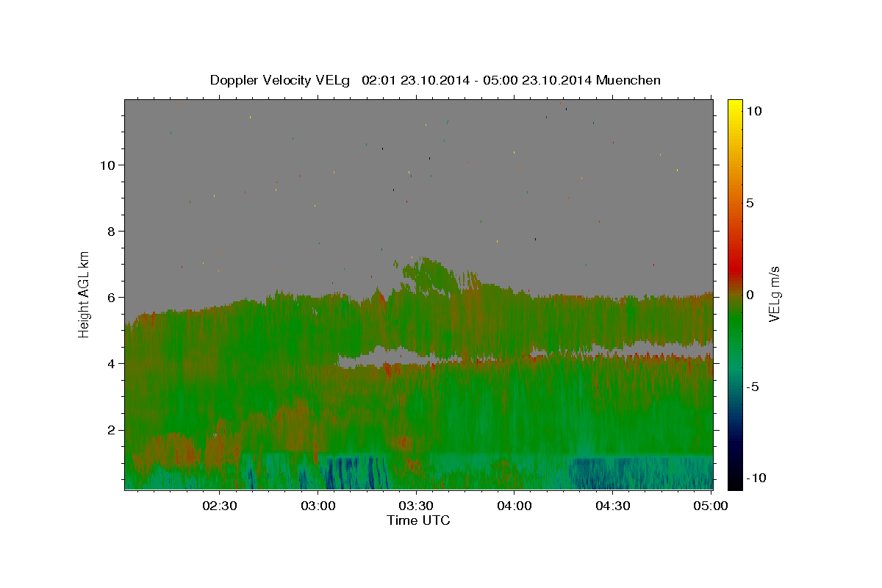Click the 'Height AGL km' y-axis label

(x=85, y=293)
